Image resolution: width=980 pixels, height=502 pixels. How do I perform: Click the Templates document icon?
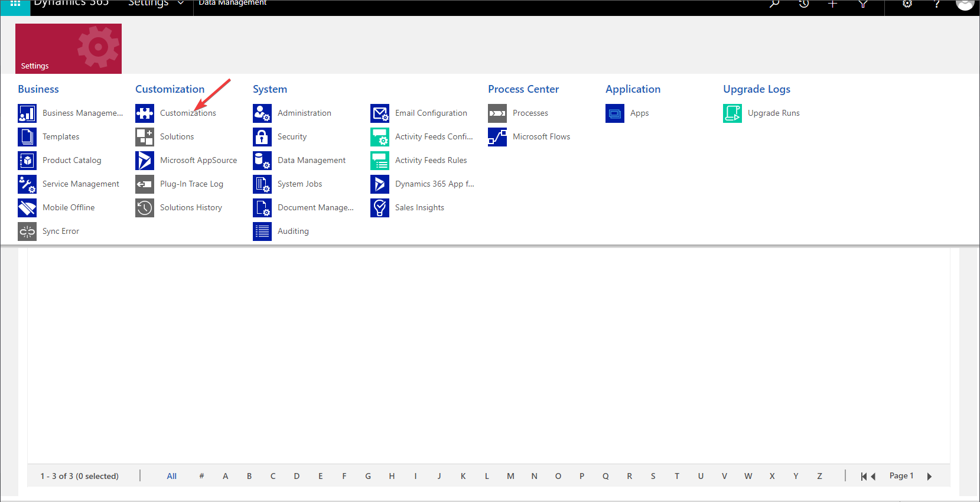(27, 137)
